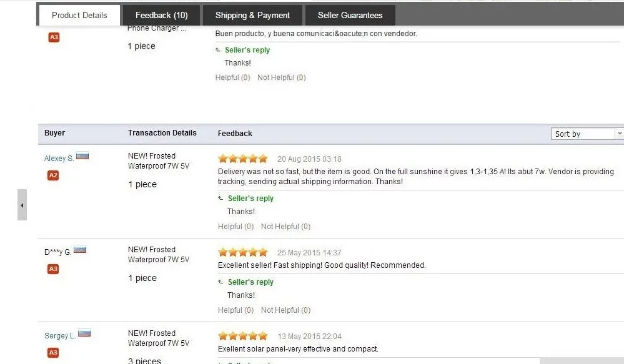Mark Alexey S. review as Helpful

(235, 227)
